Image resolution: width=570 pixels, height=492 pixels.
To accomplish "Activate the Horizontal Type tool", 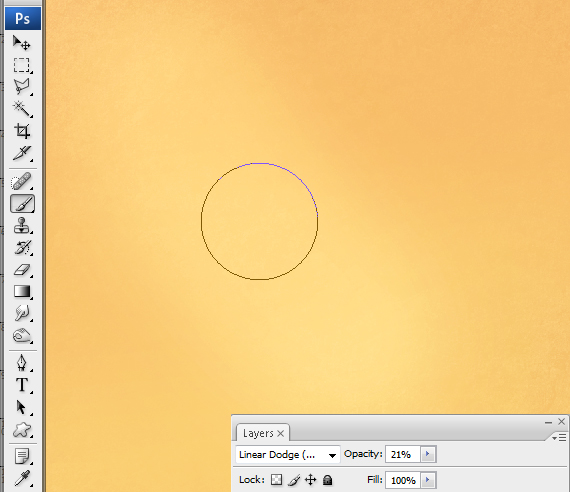I will [22, 385].
